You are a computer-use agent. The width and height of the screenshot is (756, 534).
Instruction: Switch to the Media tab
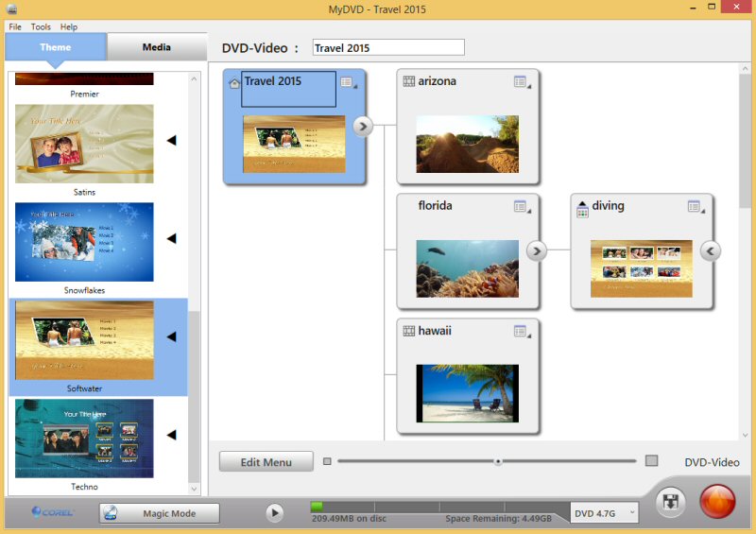tap(156, 47)
